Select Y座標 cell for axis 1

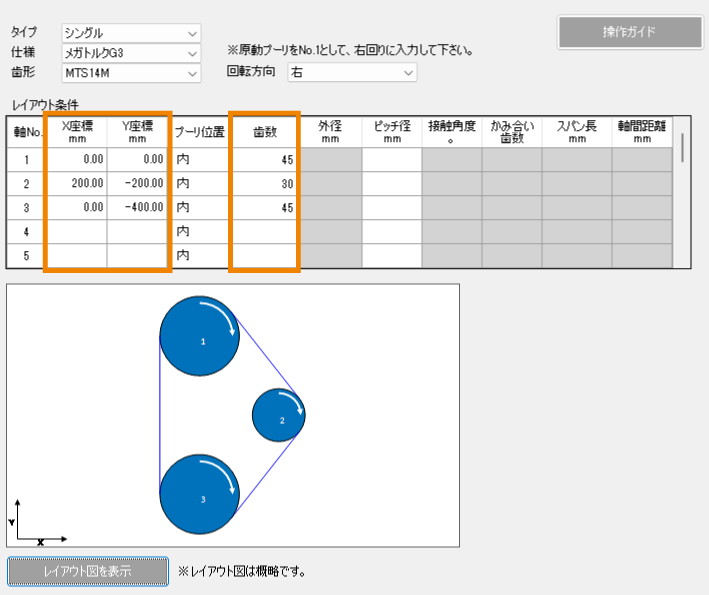coord(137,159)
